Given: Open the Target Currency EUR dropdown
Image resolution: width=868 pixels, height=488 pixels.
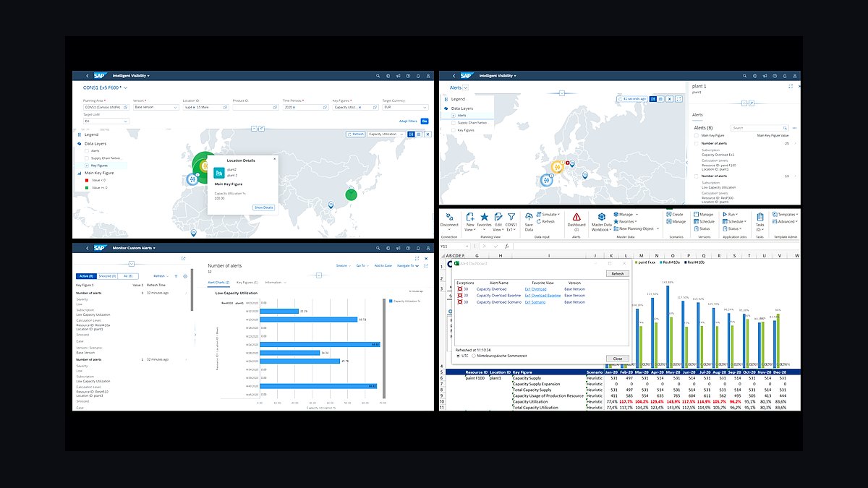Looking at the screenshot, I should coord(407,107).
